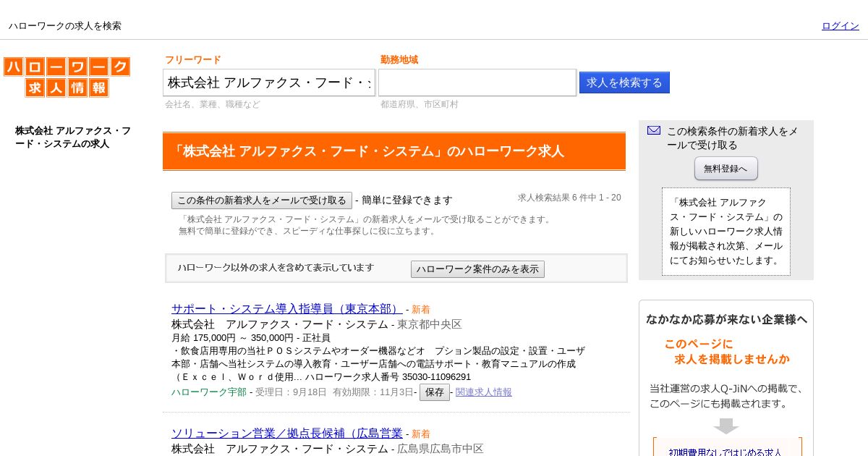The height and width of the screenshot is (456, 868).
Task: Click the mail envelope icon in sidebar
Action: [x=654, y=130]
